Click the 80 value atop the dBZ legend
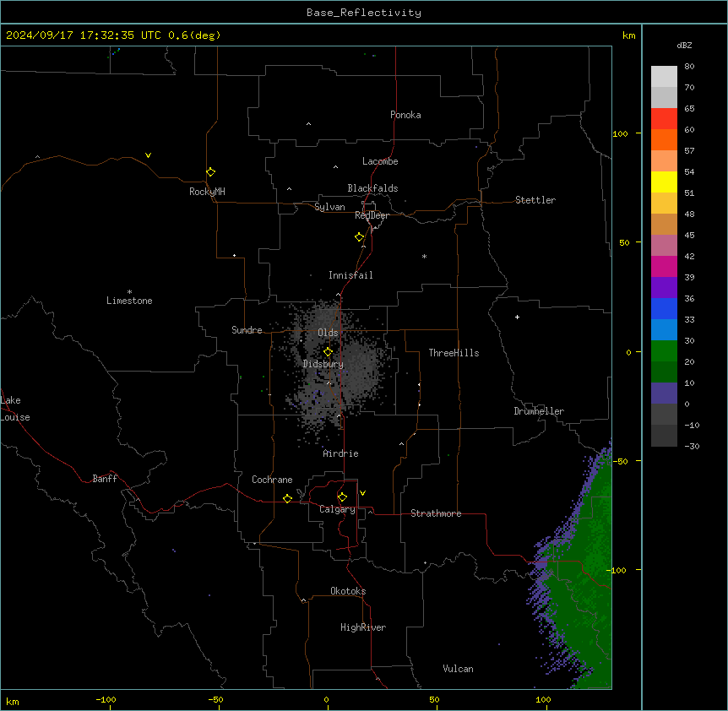Image resolution: width=728 pixels, height=711 pixels. (689, 67)
